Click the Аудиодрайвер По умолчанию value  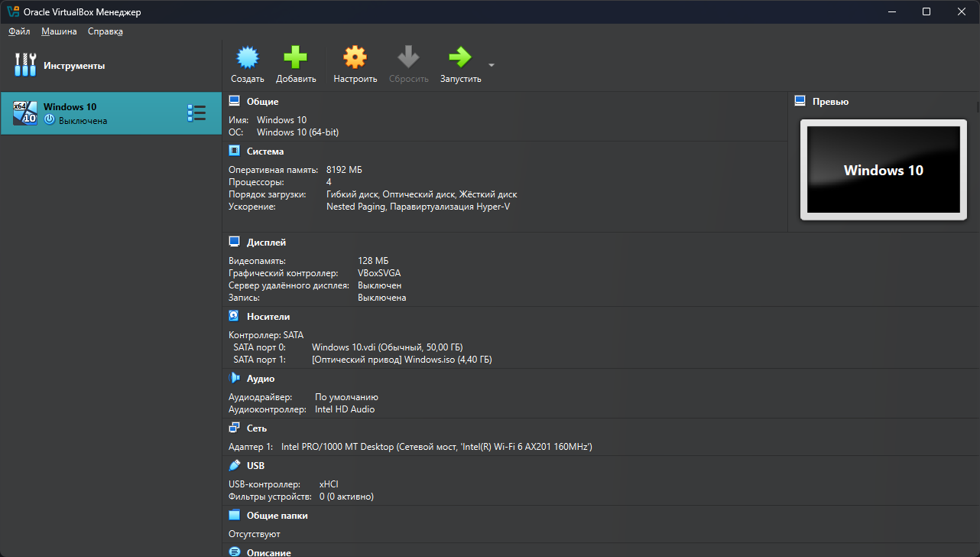click(x=346, y=397)
